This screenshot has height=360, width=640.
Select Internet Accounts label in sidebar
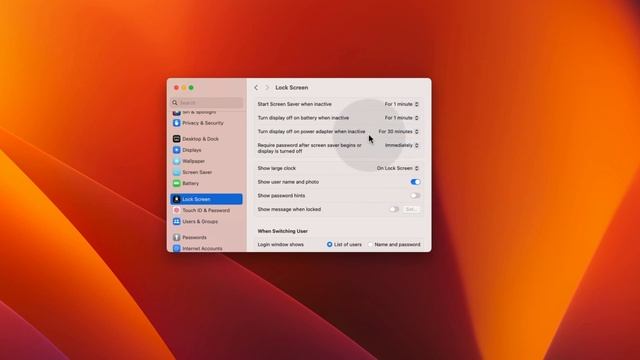click(x=202, y=248)
